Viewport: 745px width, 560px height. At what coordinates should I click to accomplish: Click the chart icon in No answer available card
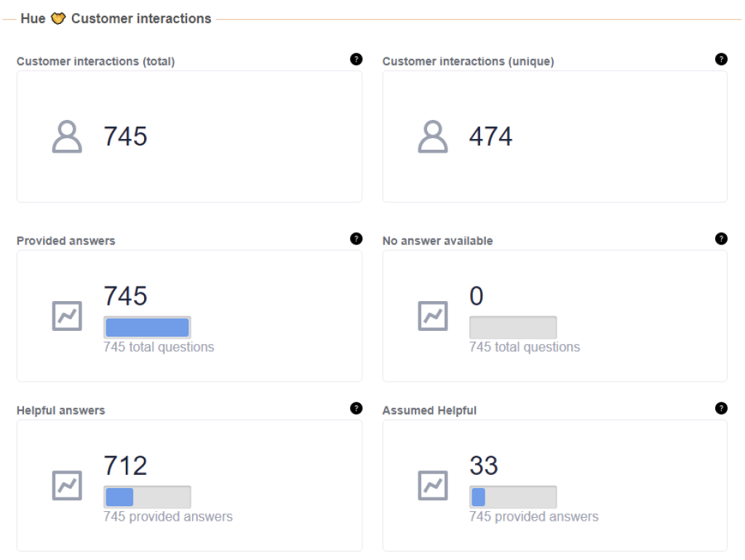pos(431,316)
